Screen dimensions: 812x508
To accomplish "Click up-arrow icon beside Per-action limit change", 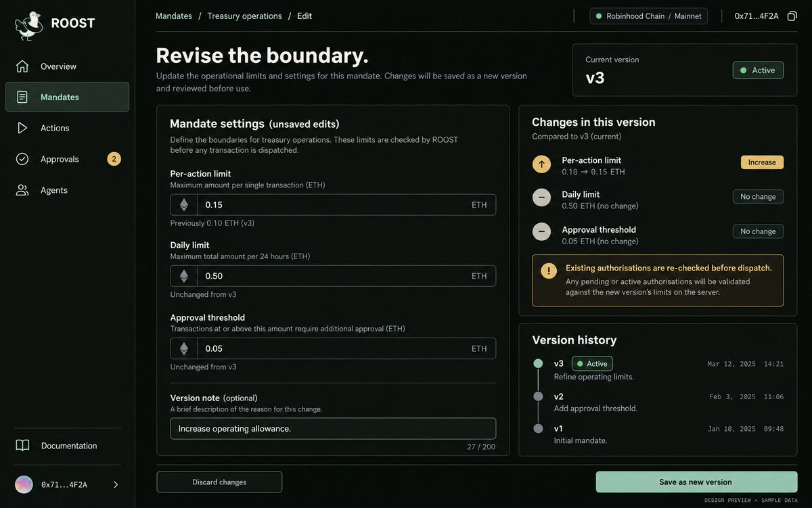I will tap(541, 164).
